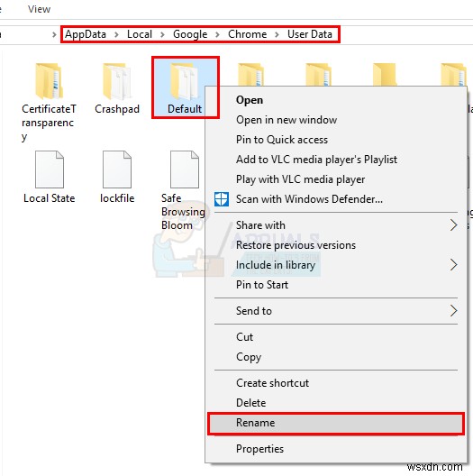Select Create shortcut
The height and width of the screenshot is (476, 473).
tap(336, 383)
